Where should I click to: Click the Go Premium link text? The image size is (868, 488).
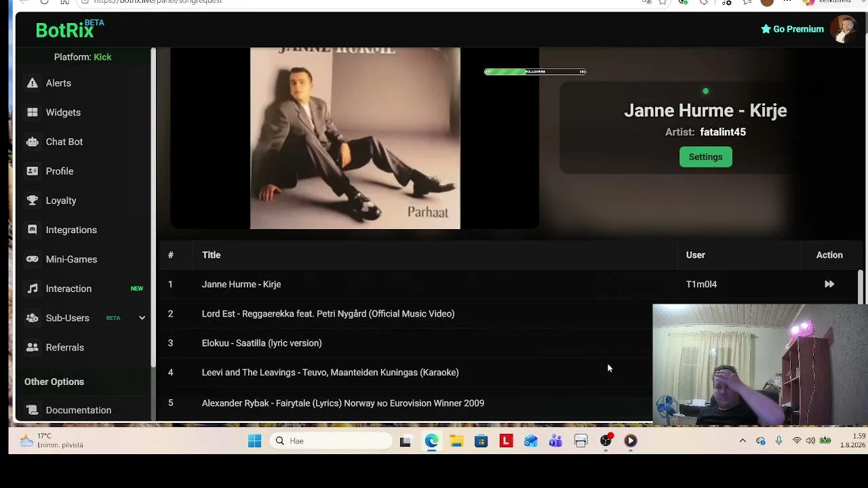[798, 29]
